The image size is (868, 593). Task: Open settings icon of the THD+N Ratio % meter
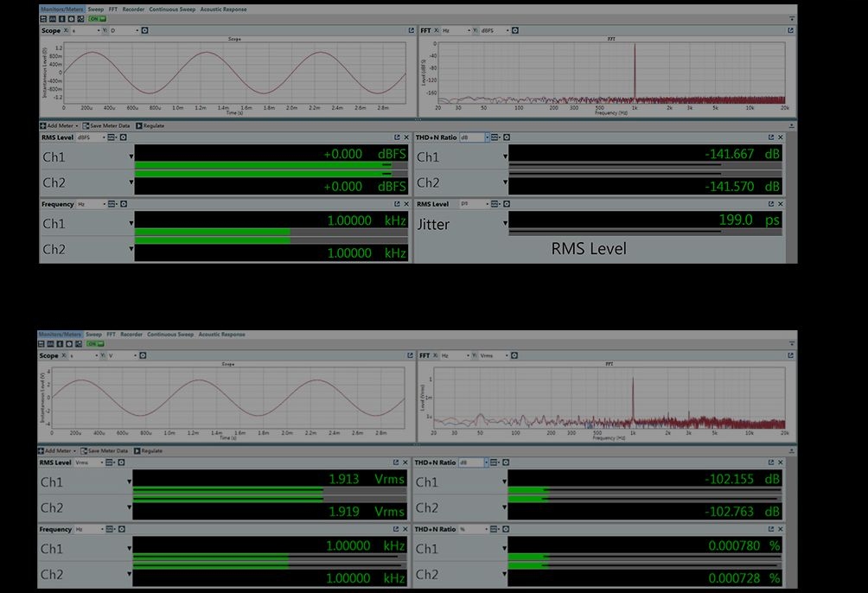click(507, 529)
